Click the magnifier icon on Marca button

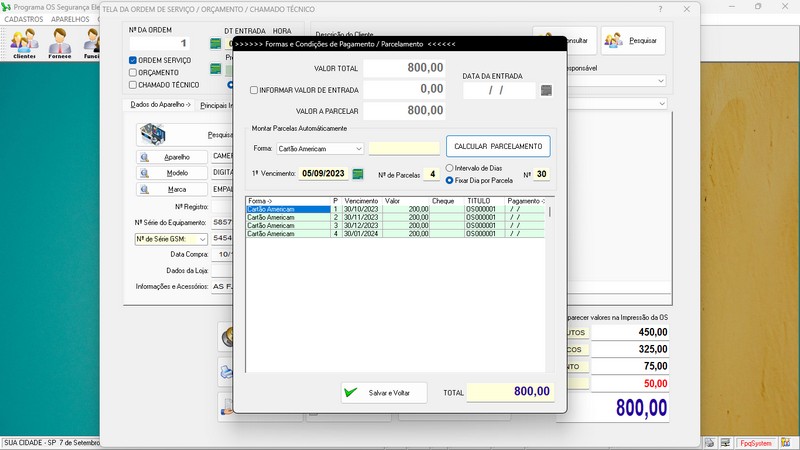coord(144,189)
